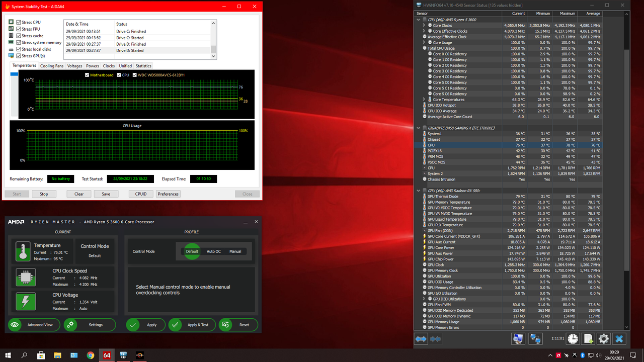
Task: Open File Explorer from the taskbar
Action: coord(58,355)
